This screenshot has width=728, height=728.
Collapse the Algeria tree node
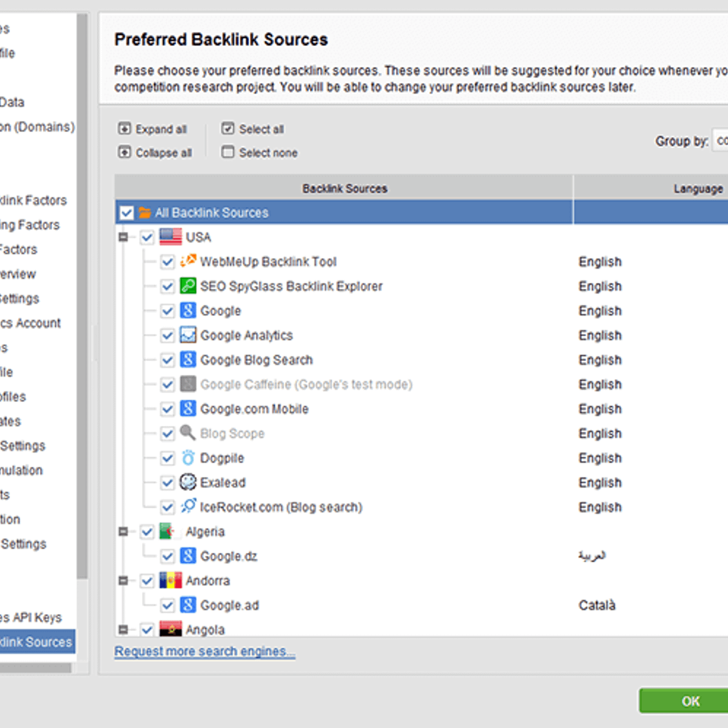click(x=123, y=531)
